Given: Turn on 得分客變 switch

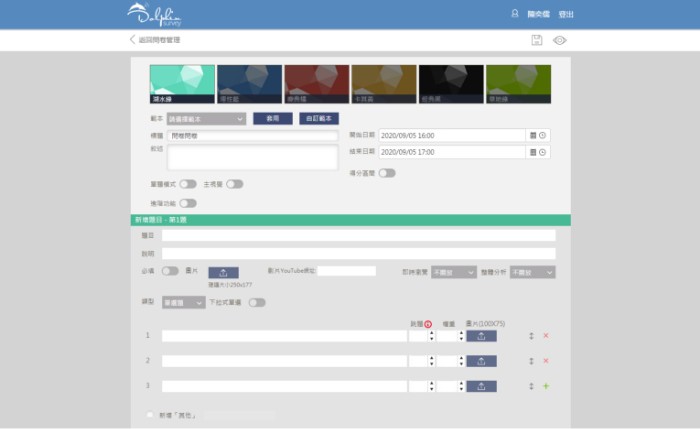Looking at the screenshot, I should [x=387, y=173].
